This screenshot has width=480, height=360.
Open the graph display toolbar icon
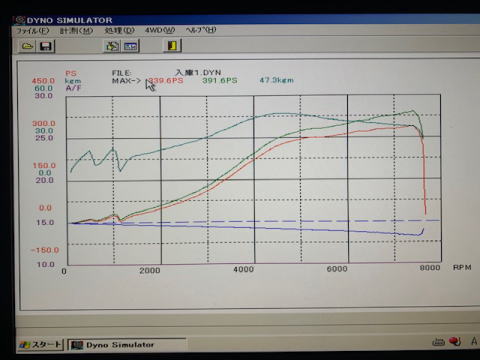point(130,46)
